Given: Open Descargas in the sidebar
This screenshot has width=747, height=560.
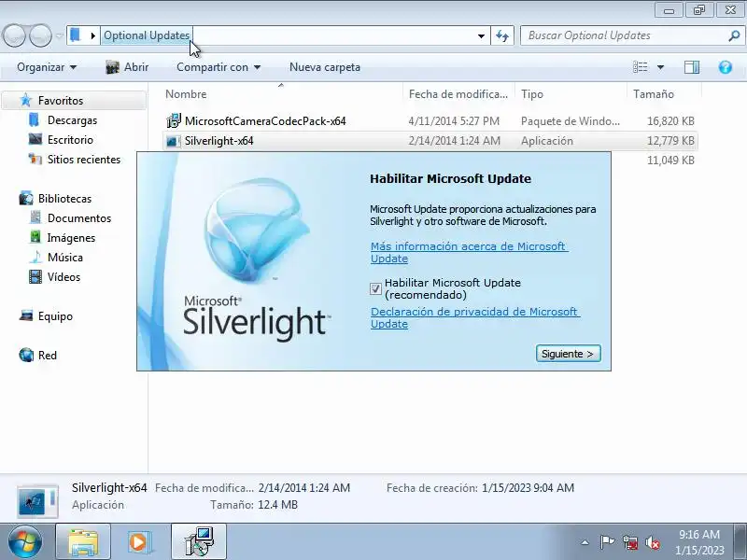Looking at the screenshot, I should pyautogui.click(x=73, y=120).
